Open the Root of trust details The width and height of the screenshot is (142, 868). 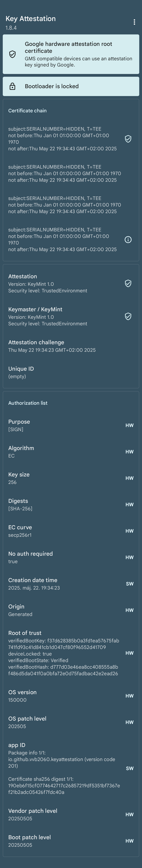point(71,653)
